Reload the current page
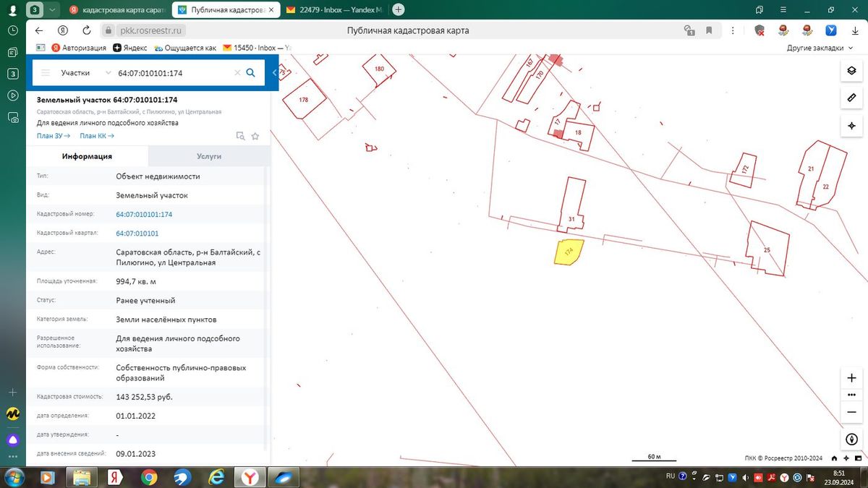868x488 pixels. point(87,30)
